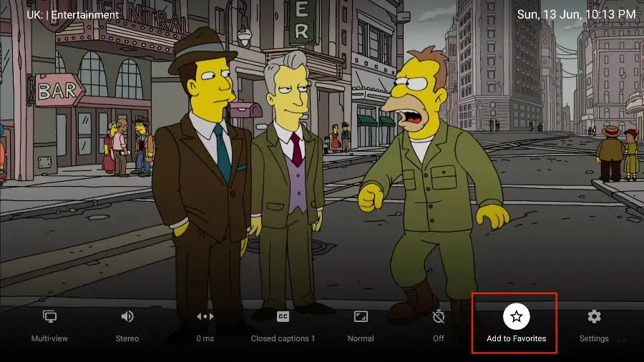Click the Stereo audio speaker icon

click(x=127, y=316)
